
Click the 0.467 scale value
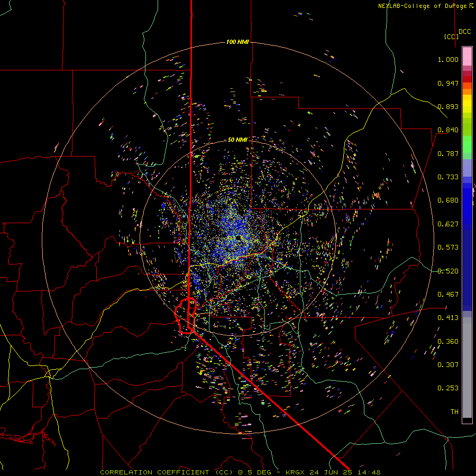[448, 295]
